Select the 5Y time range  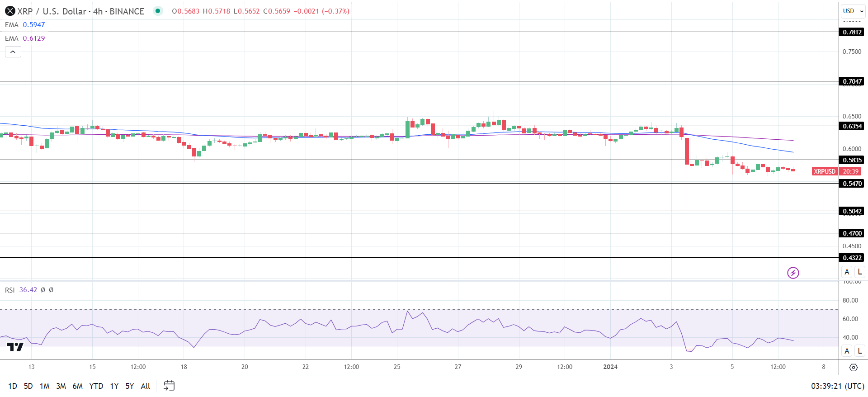pyautogui.click(x=130, y=386)
